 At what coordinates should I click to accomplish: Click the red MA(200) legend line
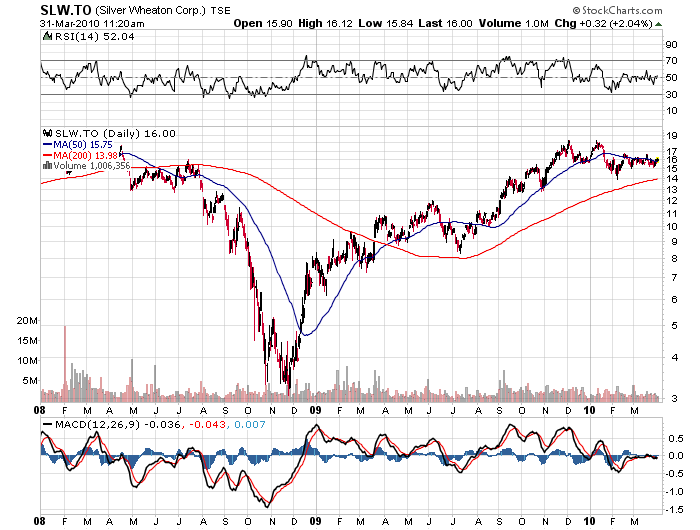point(47,155)
